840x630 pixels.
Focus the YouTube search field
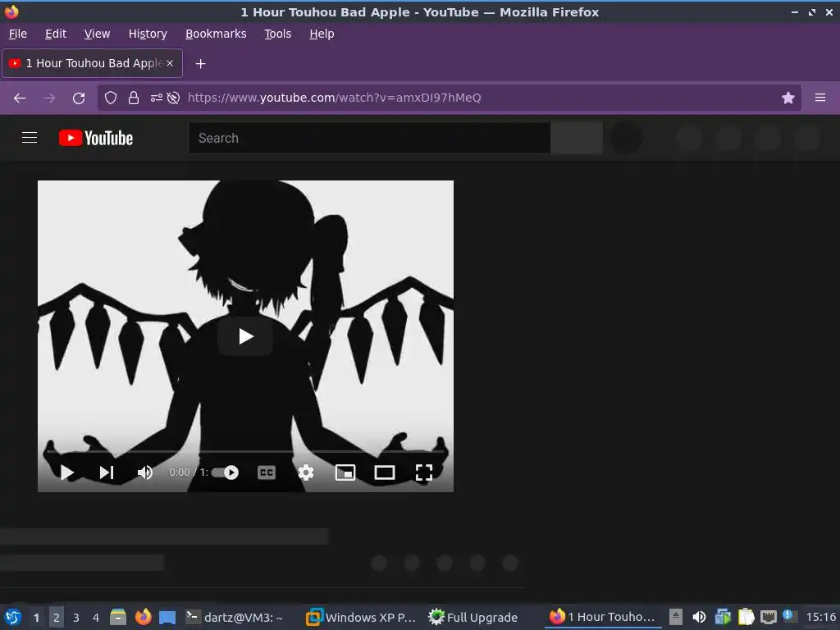[369, 138]
